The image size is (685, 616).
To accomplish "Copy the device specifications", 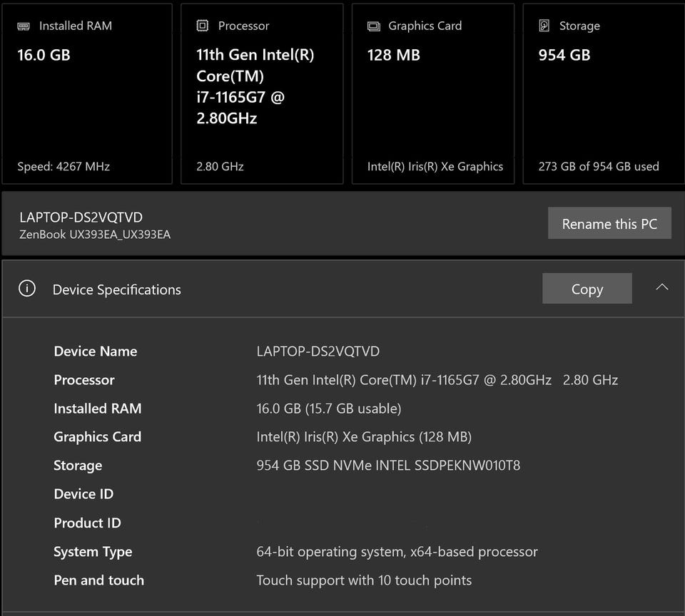I will coord(587,288).
